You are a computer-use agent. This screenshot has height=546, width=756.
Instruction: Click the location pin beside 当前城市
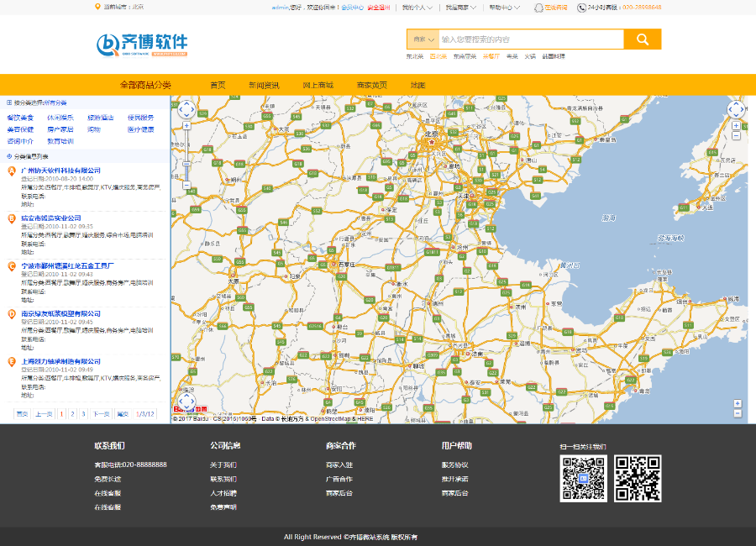coord(97,7)
